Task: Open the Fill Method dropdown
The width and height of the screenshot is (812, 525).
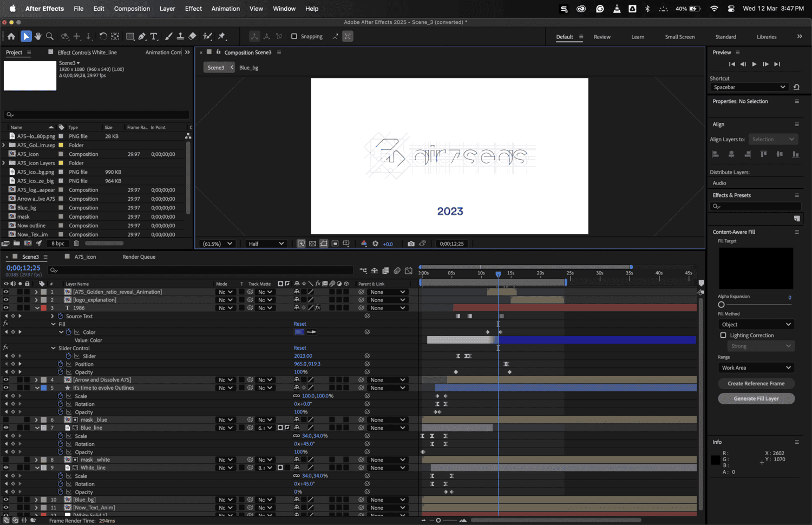Action: point(756,324)
